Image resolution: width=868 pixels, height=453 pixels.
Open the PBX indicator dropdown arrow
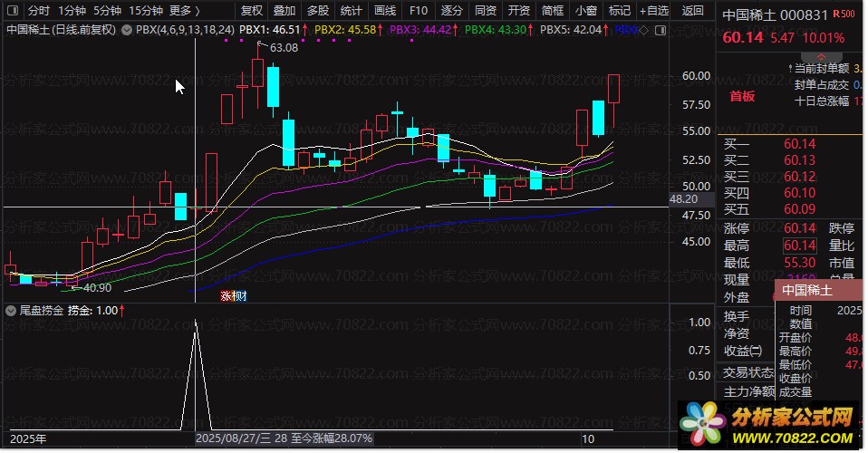tap(125, 30)
